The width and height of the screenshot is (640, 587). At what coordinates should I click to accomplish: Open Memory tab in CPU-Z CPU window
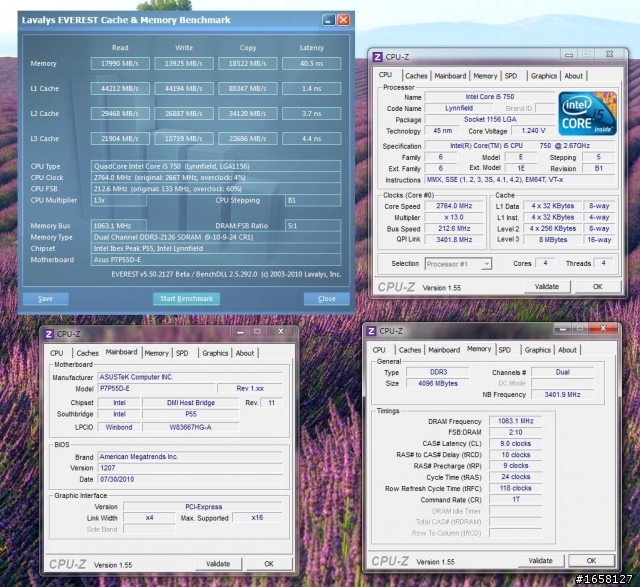(485, 76)
